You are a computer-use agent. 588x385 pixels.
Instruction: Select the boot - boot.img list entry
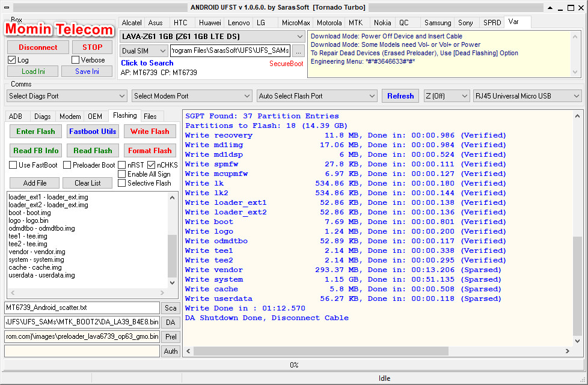click(x=29, y=213)
